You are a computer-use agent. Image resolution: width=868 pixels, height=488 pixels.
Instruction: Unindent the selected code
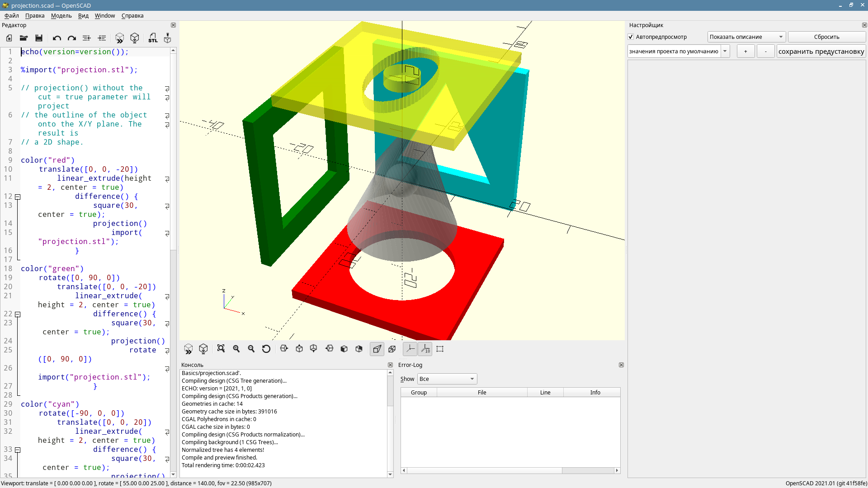pos(87,38)
